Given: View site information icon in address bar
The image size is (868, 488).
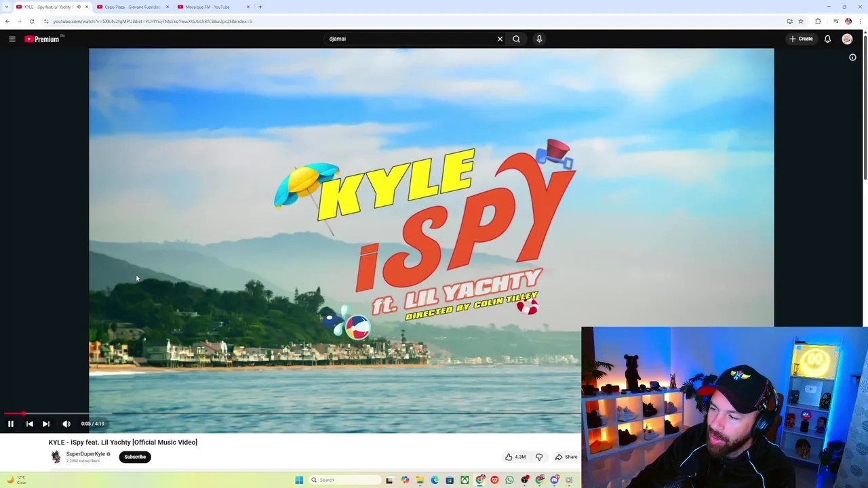Looking at the screenshot, I should tap(46, 21).
